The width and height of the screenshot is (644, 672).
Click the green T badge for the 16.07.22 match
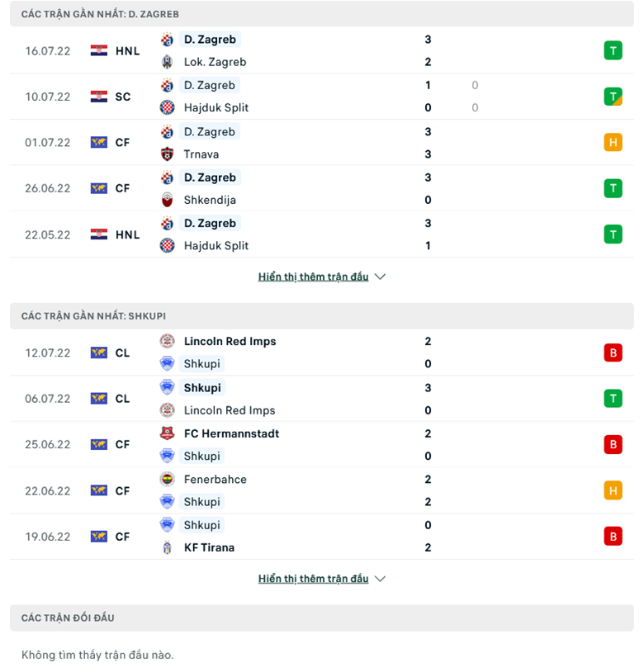tap(613, 51)
